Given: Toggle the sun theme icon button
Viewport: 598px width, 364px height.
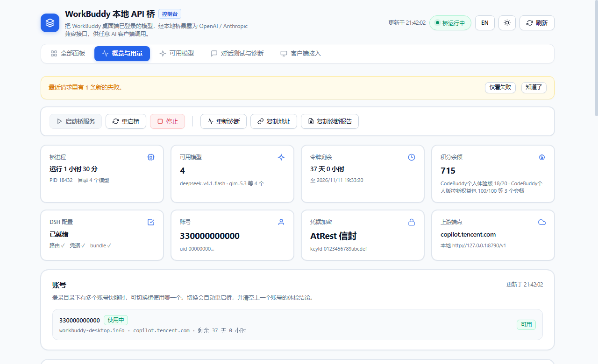Looking at the screenshot, I should coord(507,23).
